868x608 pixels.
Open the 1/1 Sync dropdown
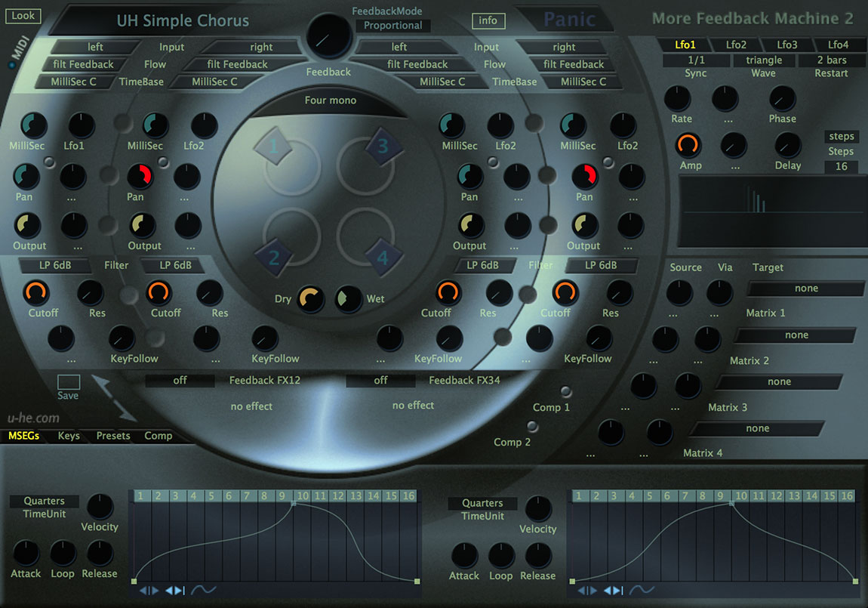pyautogui.click(x=696, y=60)
